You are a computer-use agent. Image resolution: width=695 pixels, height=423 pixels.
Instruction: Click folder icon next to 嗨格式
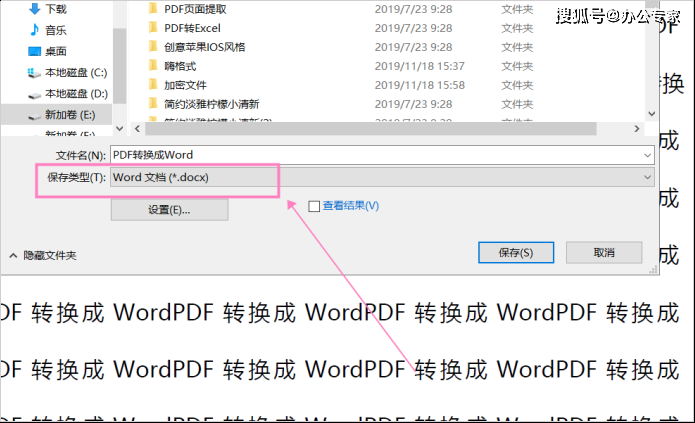coord(153,66)
